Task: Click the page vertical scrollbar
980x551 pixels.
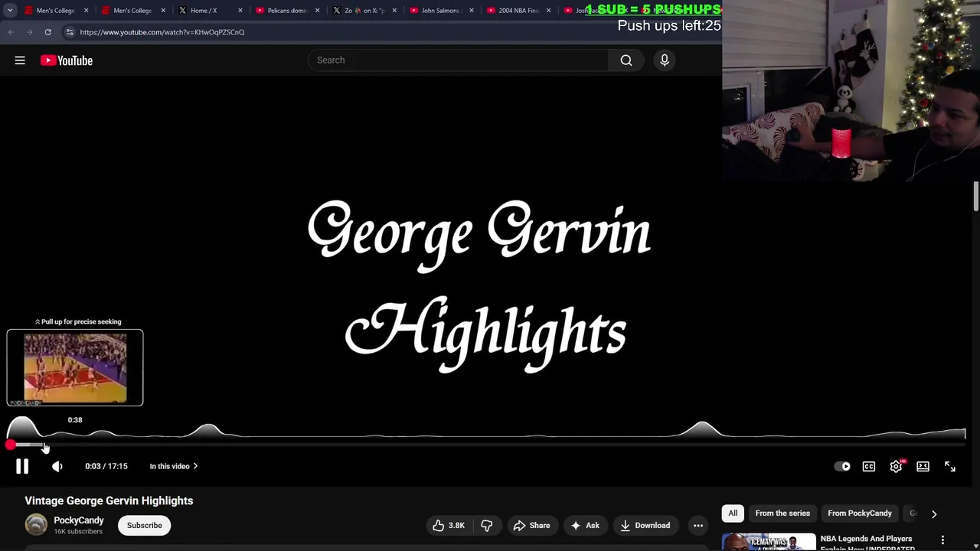Action: point(976,195)
